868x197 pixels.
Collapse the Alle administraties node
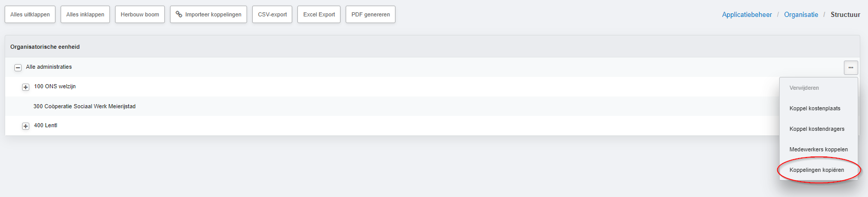point(18,67)
